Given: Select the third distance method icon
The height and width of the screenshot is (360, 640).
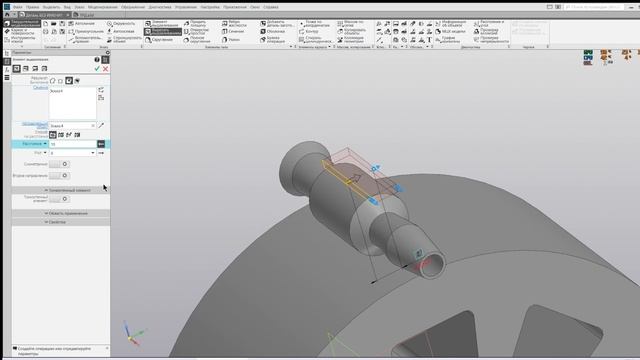Looking at the screenshot, I should pyautogui.click(x=69, y=135).
